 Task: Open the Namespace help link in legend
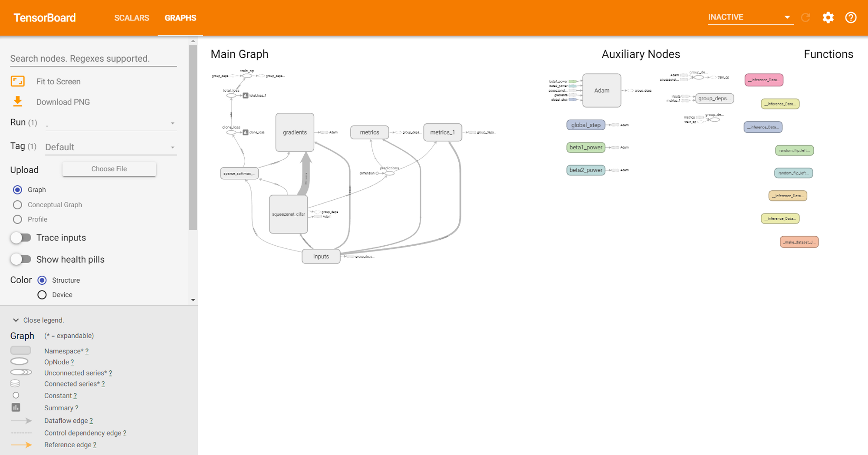tap(87, 351)
